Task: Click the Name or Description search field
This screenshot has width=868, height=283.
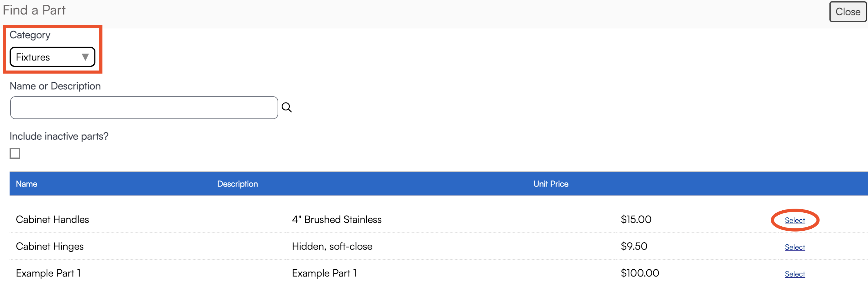Action: pyautogui.click(x=144, y=108)
